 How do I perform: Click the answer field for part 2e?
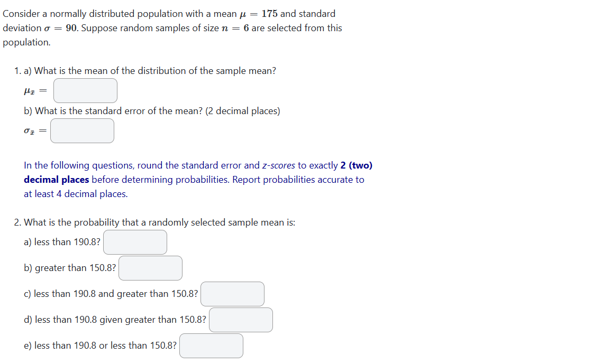211,346
